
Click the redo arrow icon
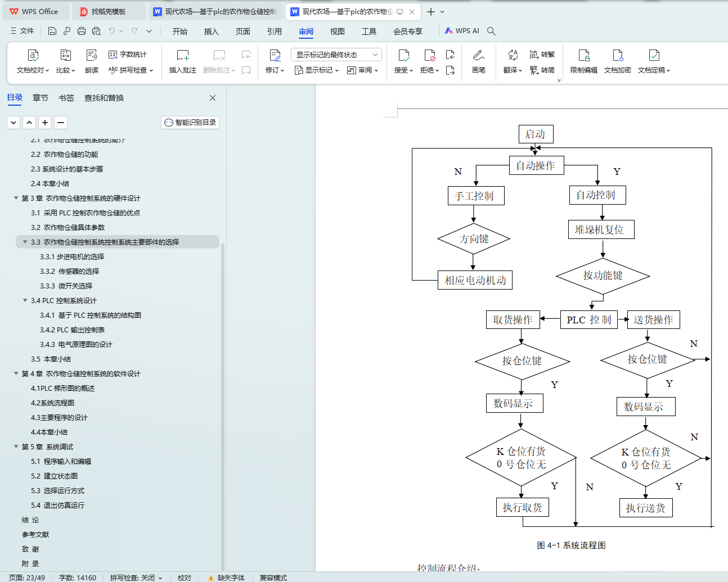point(134,31)
